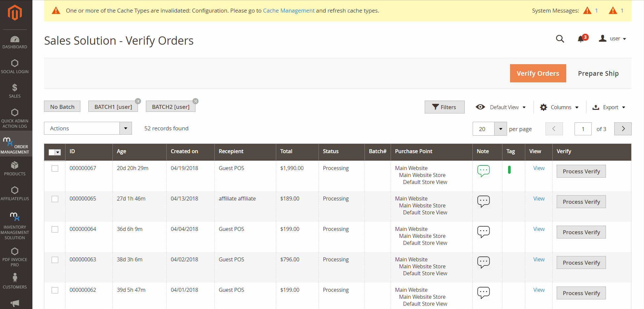
Task: Process Verify order 000000067
Action: [581, 171]
